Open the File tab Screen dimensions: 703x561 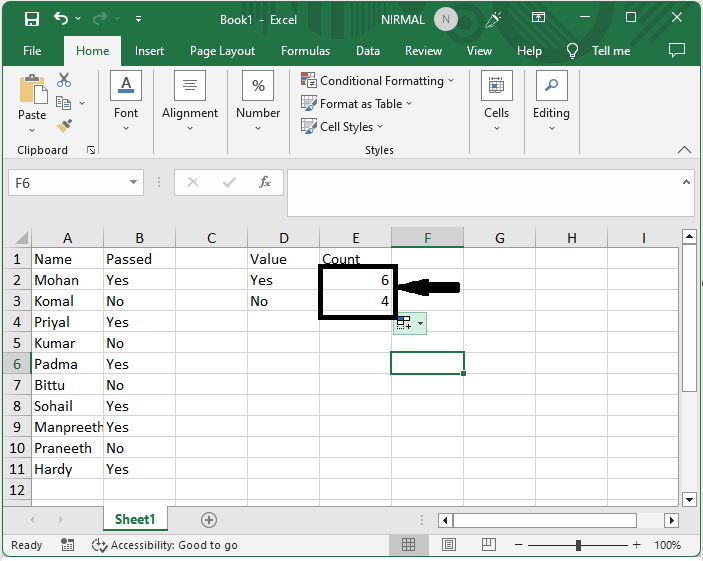point(32,51)
